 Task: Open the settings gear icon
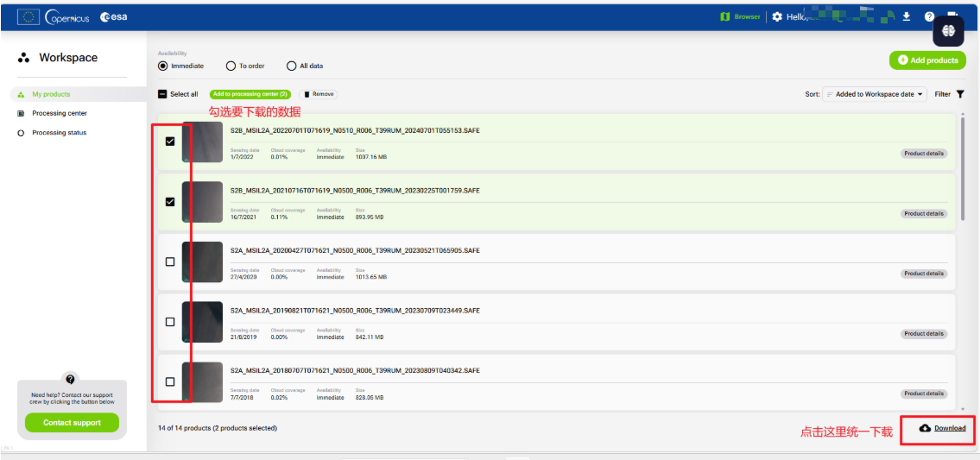coord(777,17)
